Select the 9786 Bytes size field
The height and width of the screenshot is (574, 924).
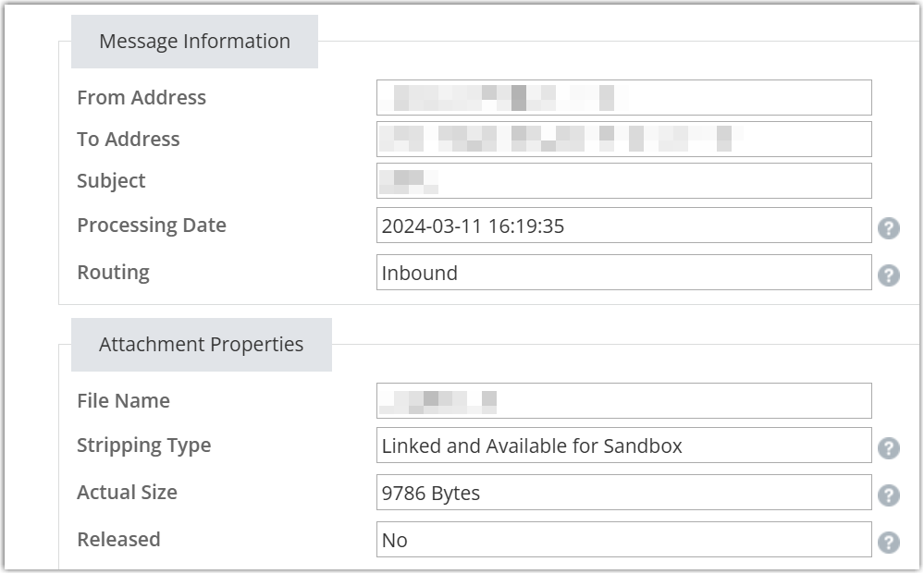click(623, 493)
